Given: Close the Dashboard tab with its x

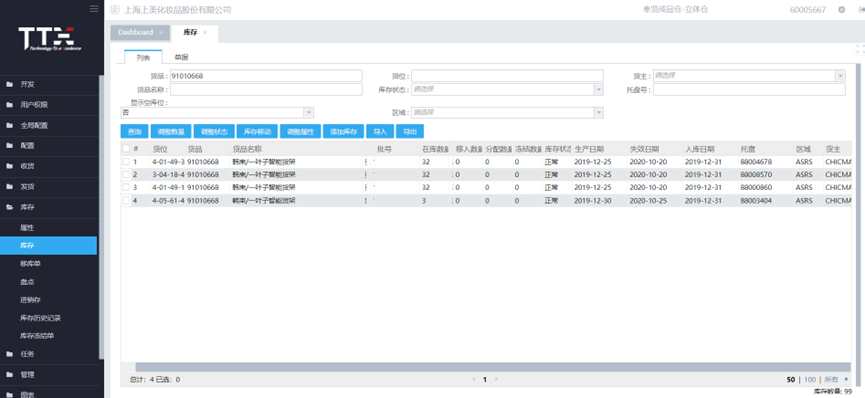Looking at the screenshot, I should coord(161,33).
